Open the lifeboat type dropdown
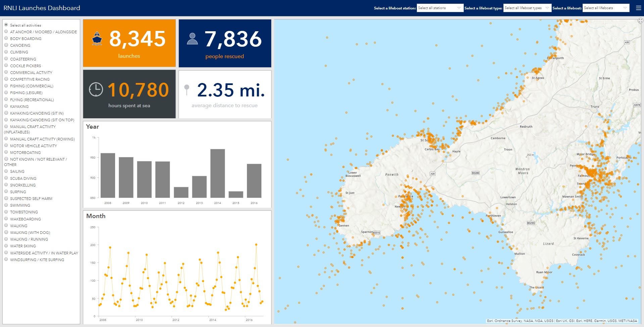Image resolution: width=644 pixels, height=327 pixels. pyautogui.click(x=527, y=8)
